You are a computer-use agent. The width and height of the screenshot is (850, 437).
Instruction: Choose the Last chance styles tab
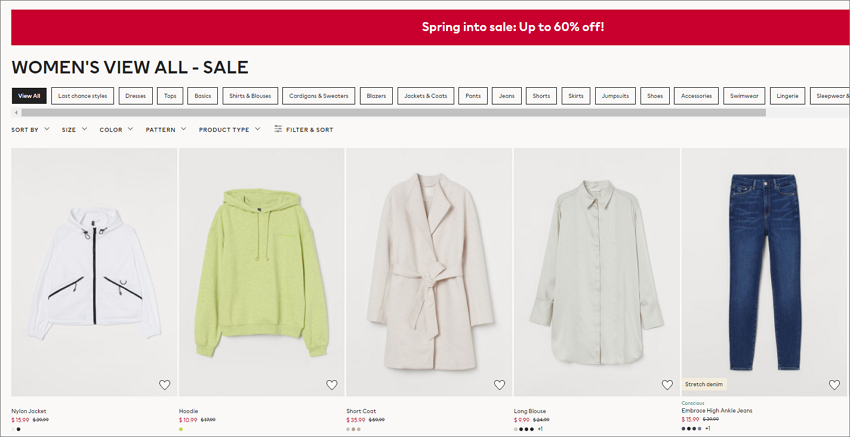click(82, 96)
